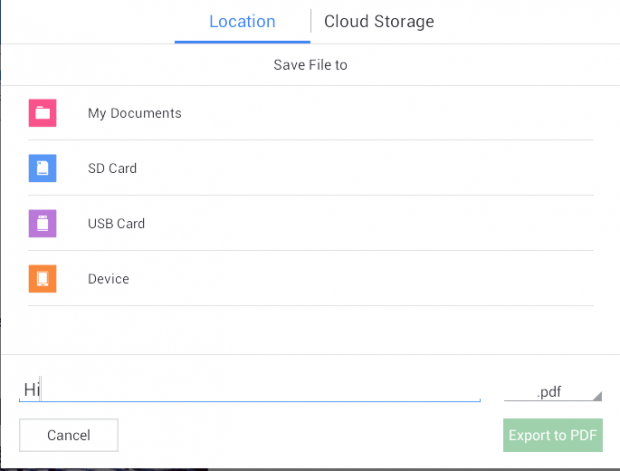Cancel the save dialog
Image resolution: width=620 pixels, height=471 pixels.
point(69,435)
